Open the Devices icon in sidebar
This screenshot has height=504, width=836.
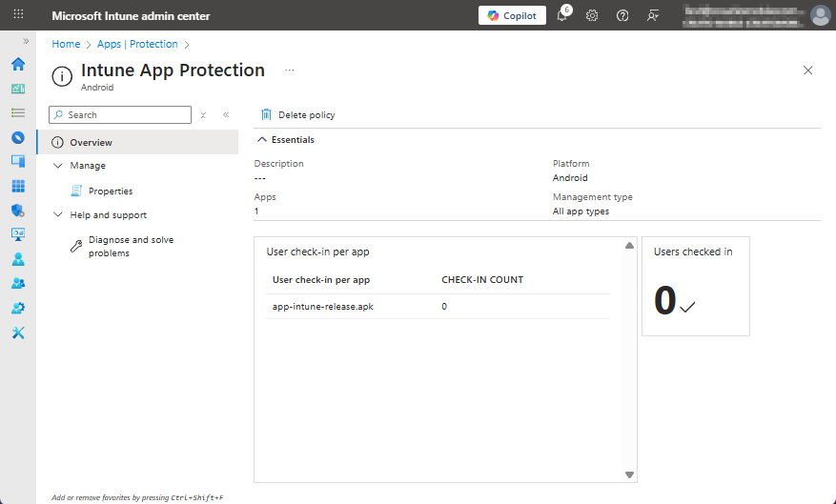18,161
